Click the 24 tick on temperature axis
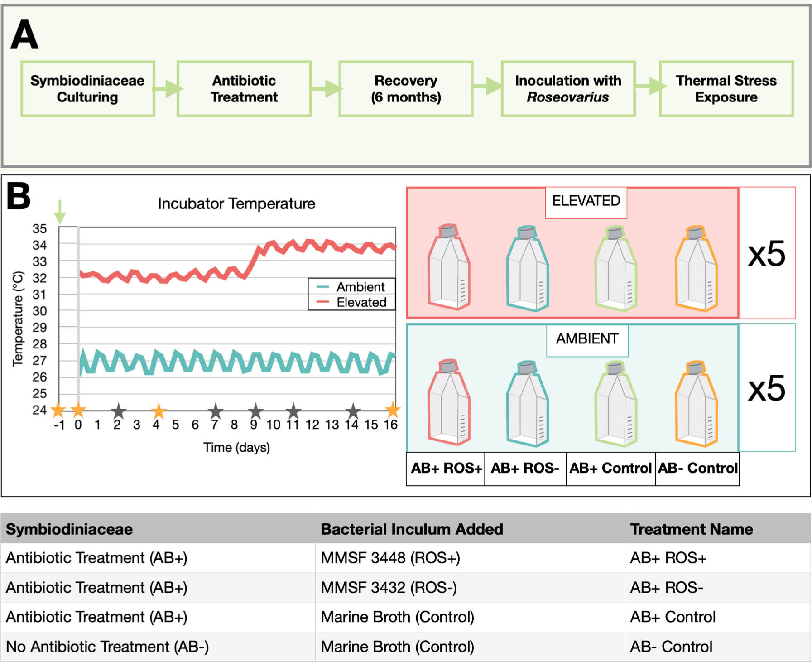Image resolution: width=812 pixels, height=662 pixels. coord(39,410)
